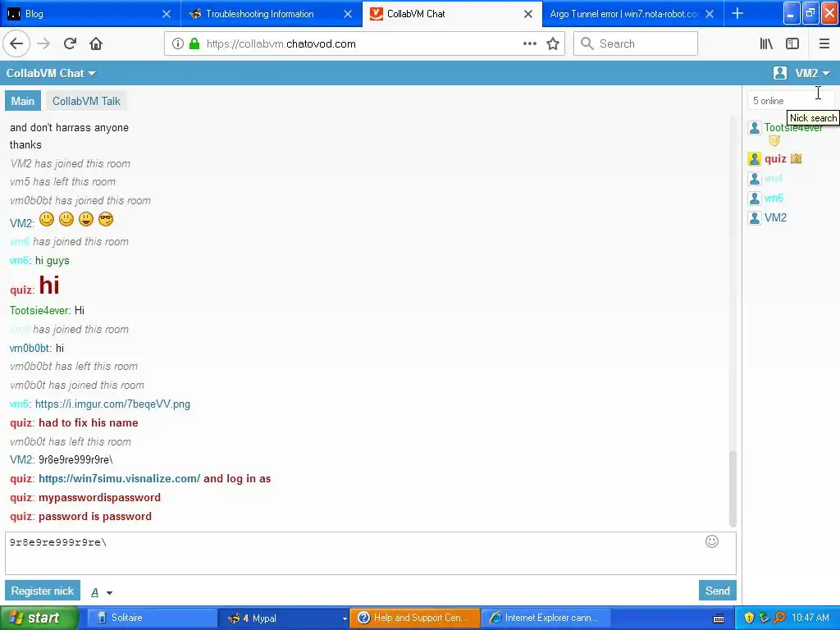The height and width of the screenshot is (630, 840).
Task: Click the browser Search box
Action: 636,43
